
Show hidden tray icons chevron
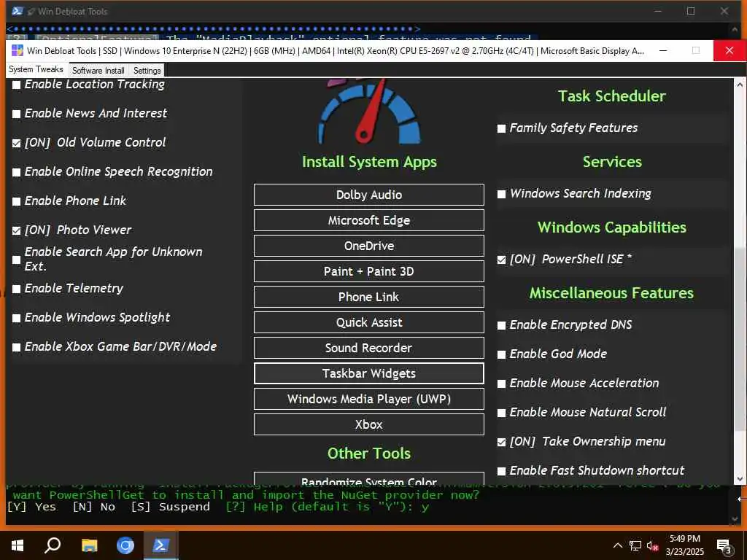617,545
